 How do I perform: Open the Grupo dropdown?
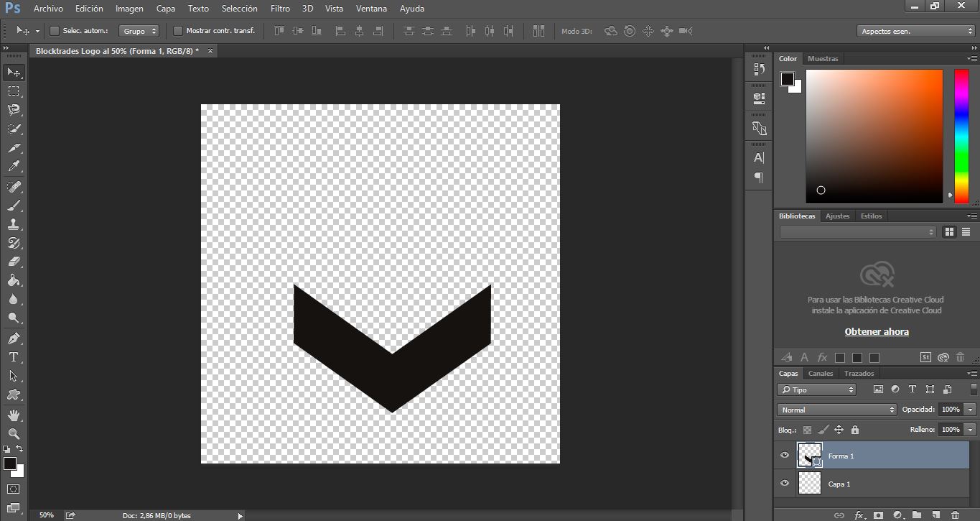[139, 31]
